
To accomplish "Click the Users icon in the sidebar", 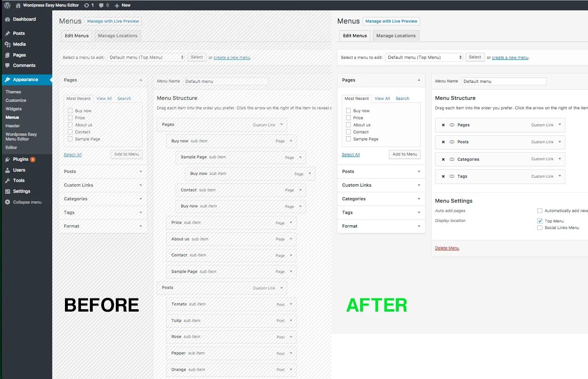I will point(8,170).
